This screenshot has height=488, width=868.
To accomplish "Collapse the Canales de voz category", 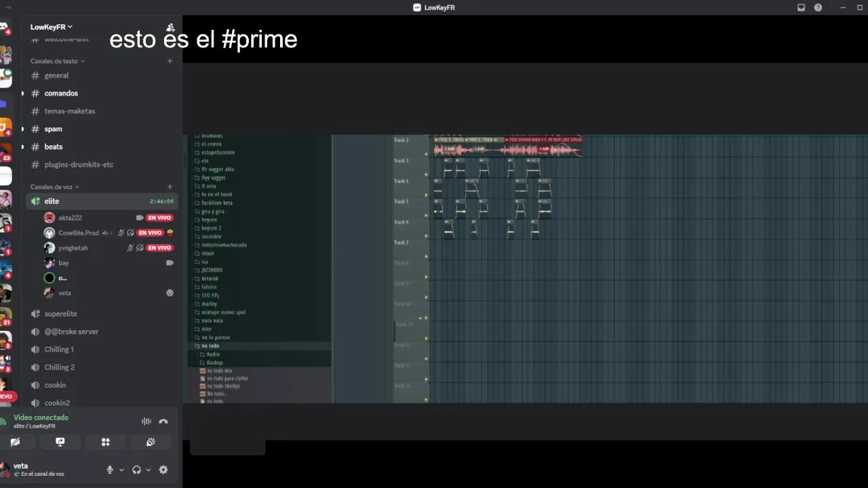I will 55,187.
